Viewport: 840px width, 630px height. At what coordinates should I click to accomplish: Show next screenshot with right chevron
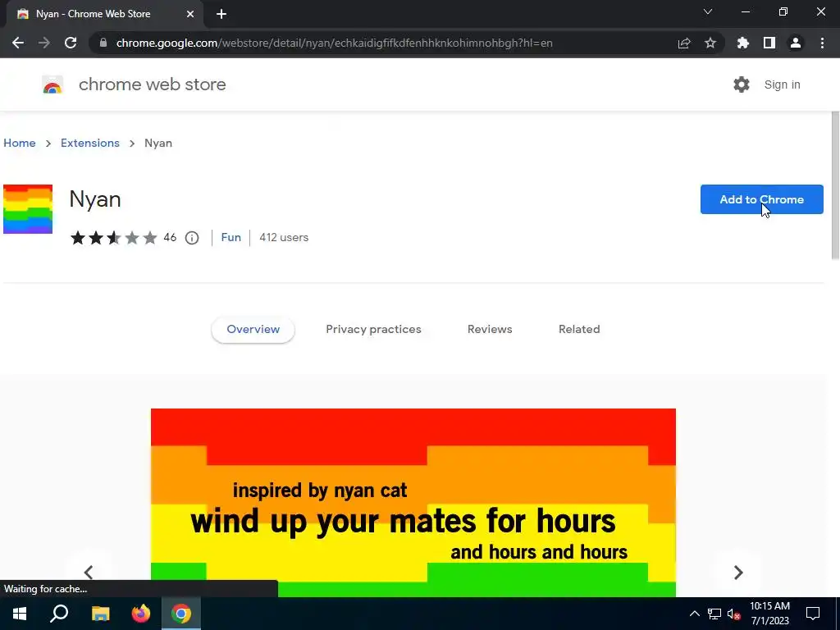point(738,572)
